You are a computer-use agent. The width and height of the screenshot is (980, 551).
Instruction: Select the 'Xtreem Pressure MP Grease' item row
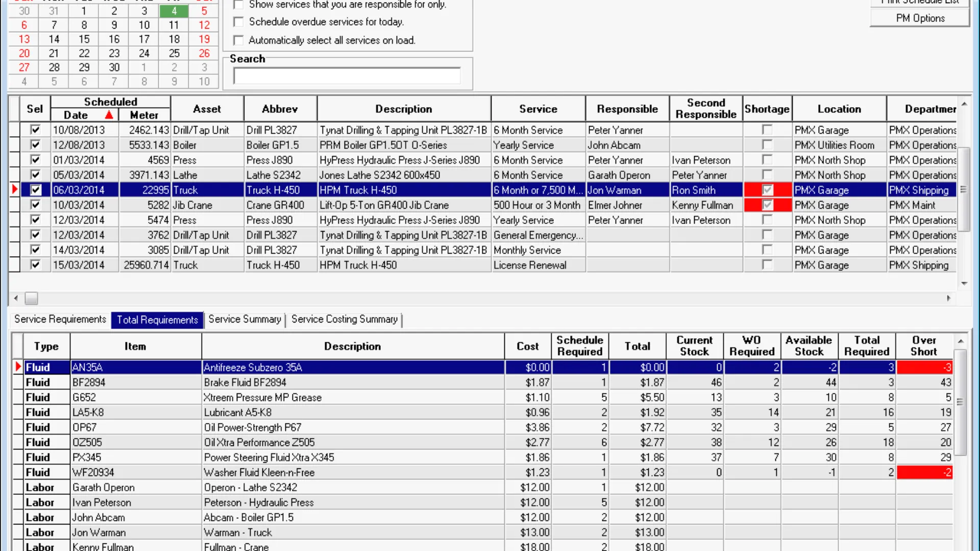point(353,397)
